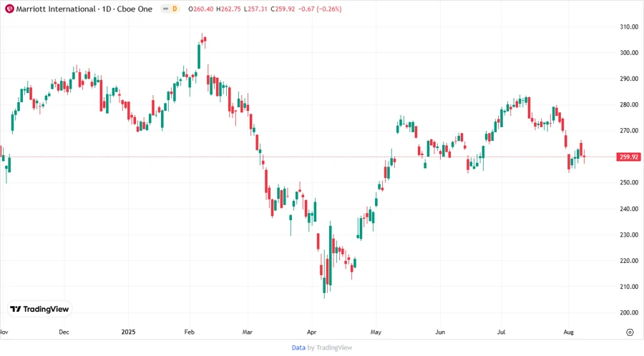Viewport: 644px width, 356px height.
Task: Click the Dec label on time axis
Action: coord(64,332)
